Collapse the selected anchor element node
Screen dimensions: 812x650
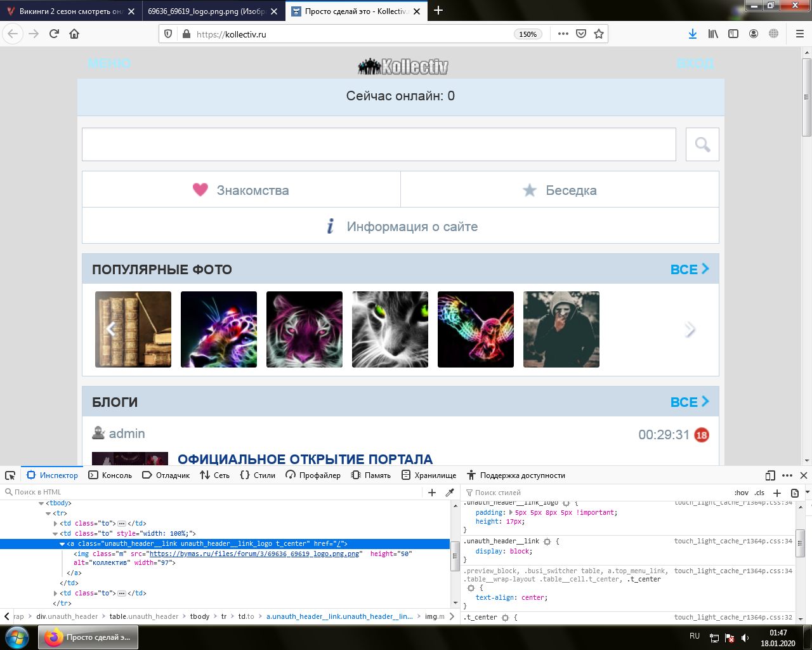[62, 544]
